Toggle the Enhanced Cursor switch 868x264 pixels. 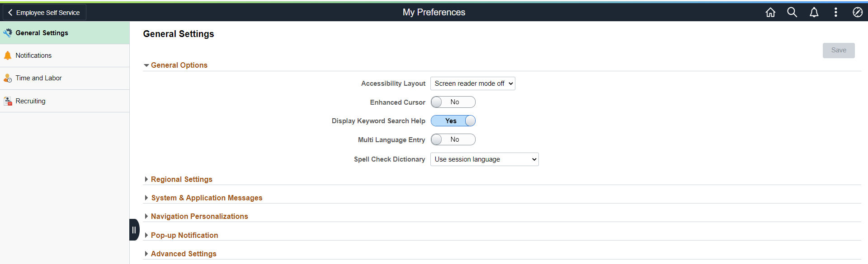pos(453,102)
